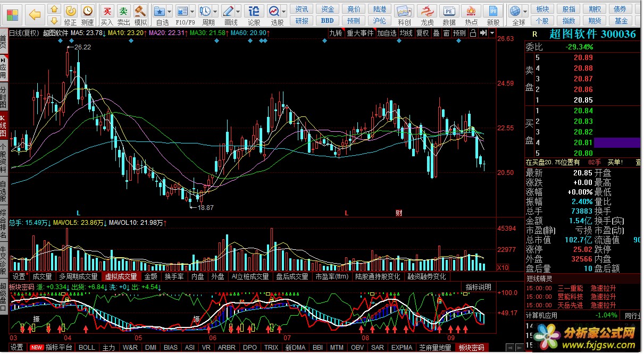
Task: Click the jump-to-end arrow icon on chart bar
Action: click(x=482, y=33)
